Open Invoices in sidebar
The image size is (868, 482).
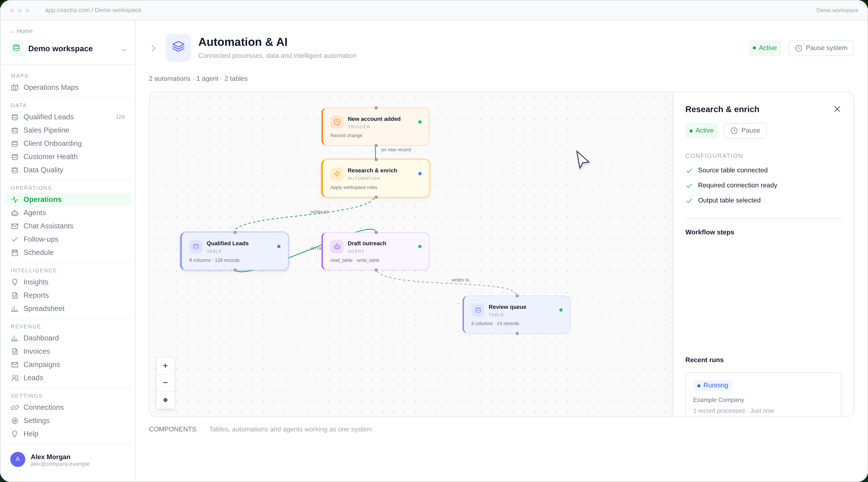[x=68, y=351]
